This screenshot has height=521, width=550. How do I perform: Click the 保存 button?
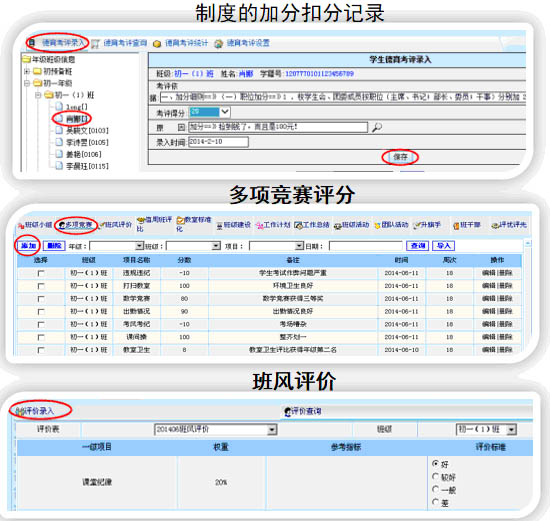tap(400, 157)
